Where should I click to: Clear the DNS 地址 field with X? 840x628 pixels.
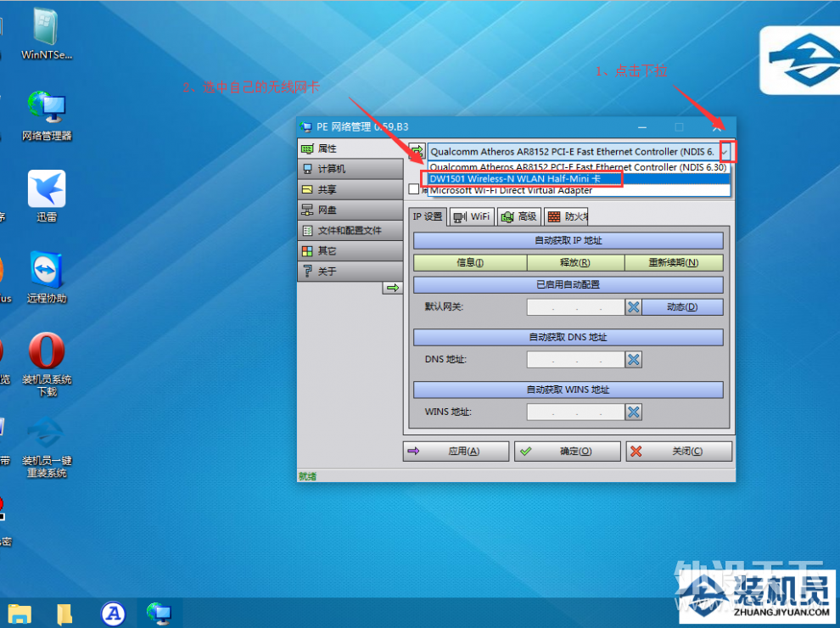(633, 360)
